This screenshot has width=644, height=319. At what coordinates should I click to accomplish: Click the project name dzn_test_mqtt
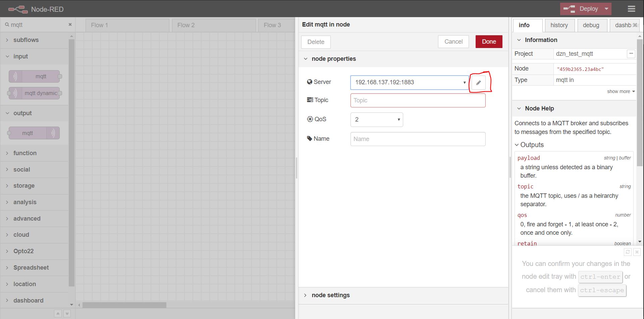tap(574, 54)
